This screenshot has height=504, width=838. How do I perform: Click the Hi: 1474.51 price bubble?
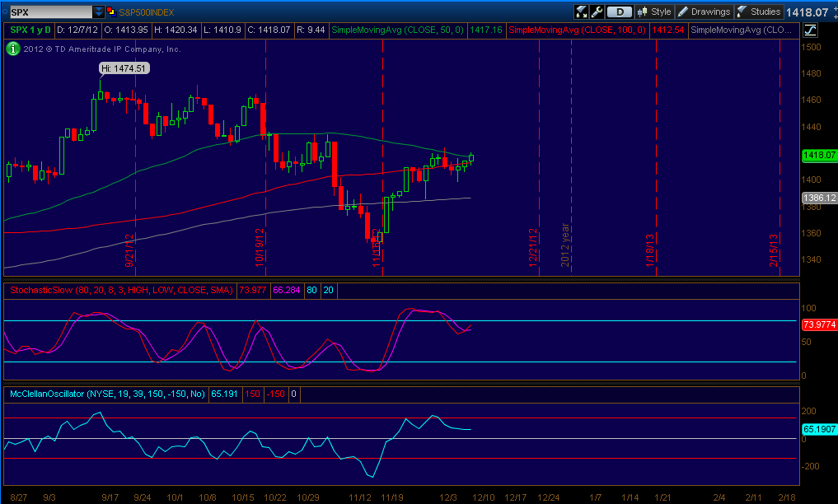(x=124, y=68)
